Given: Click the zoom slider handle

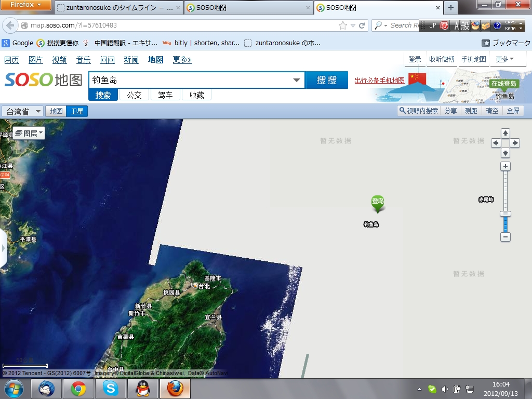Looking at the screenshot, I should (x=505, y=214).
